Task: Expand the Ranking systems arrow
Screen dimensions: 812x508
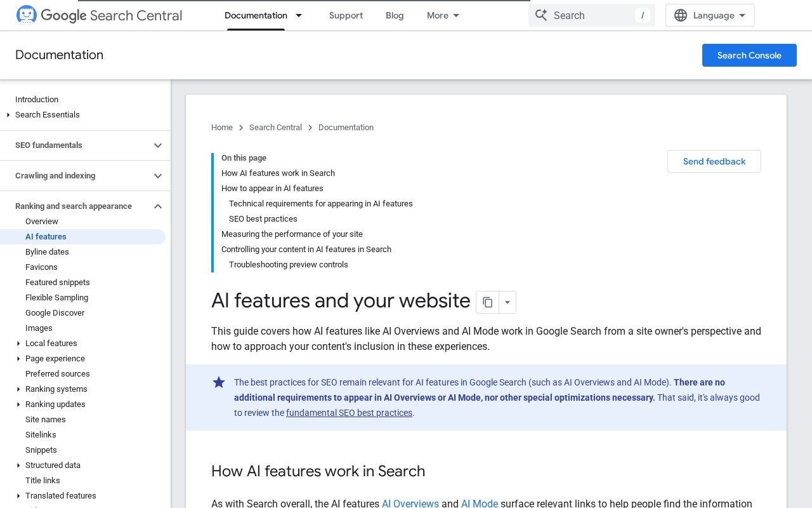Action: coord(18,389)
